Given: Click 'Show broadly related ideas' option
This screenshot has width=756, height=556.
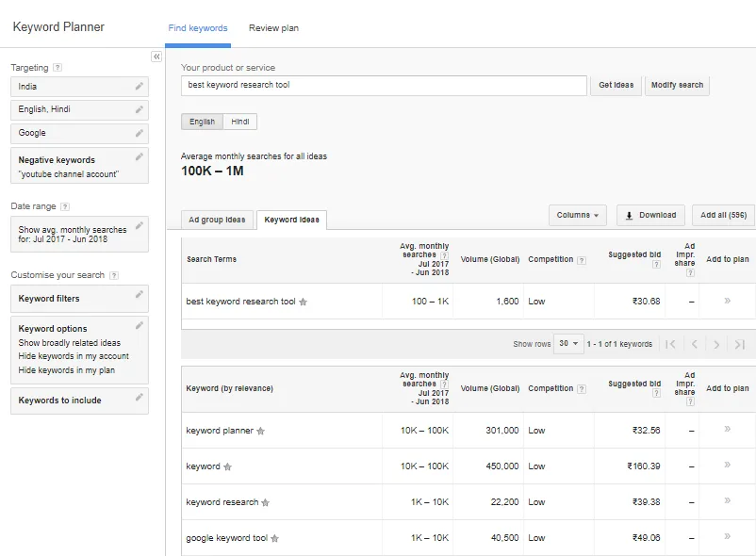Looking at the screenshot, I should (70, 343).
